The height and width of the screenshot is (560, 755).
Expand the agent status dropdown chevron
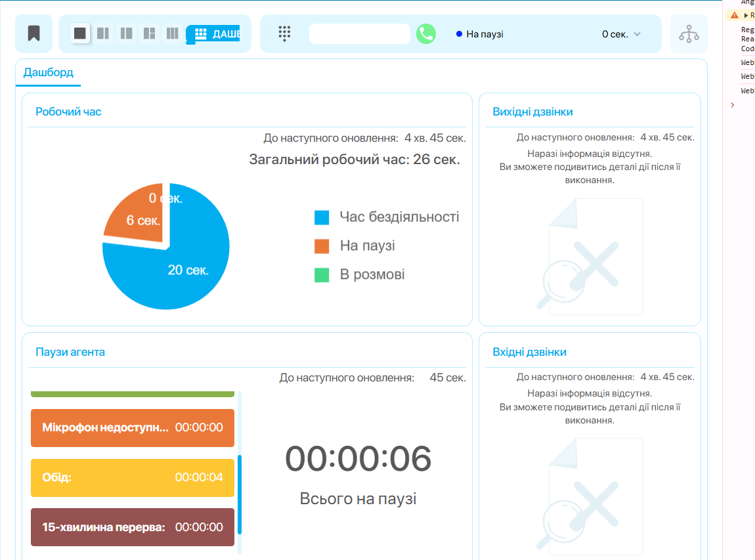[637, 34]
